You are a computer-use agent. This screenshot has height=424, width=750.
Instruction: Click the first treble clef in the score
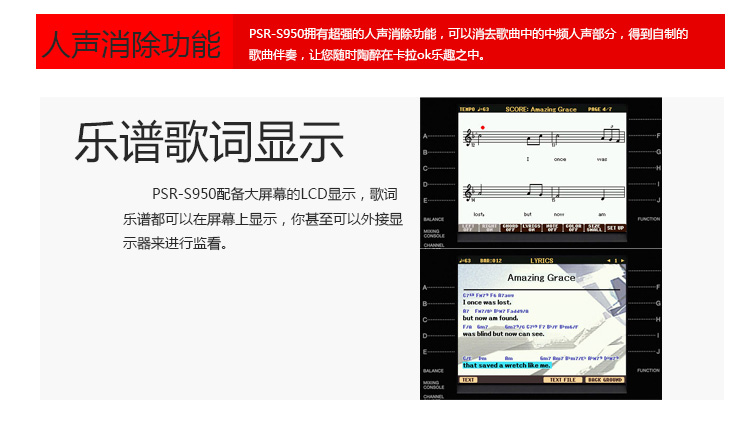tap(468, 138)
